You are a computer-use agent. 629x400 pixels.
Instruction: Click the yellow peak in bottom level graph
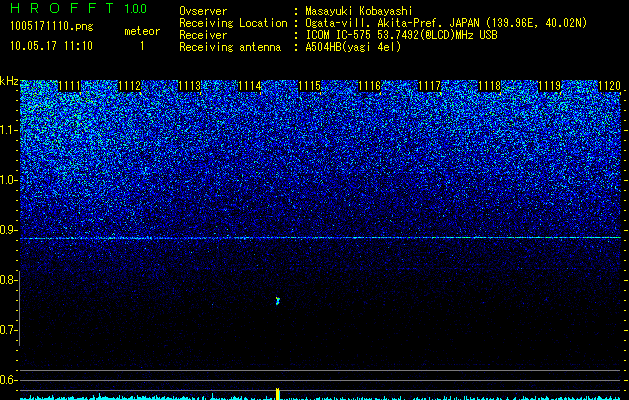coord(277,394)
